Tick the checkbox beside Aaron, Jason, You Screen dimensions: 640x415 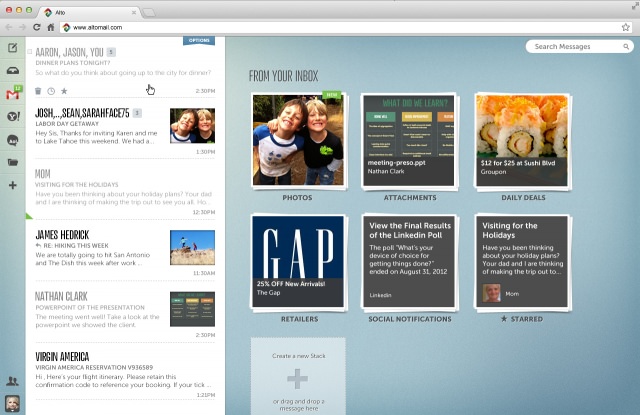point(29,50)
